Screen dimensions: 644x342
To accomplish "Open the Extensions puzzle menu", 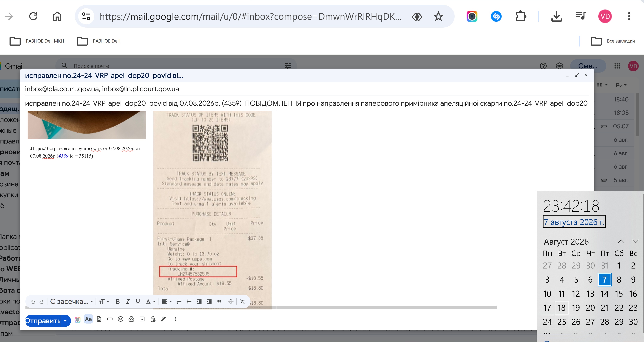I will pos(521,17).
